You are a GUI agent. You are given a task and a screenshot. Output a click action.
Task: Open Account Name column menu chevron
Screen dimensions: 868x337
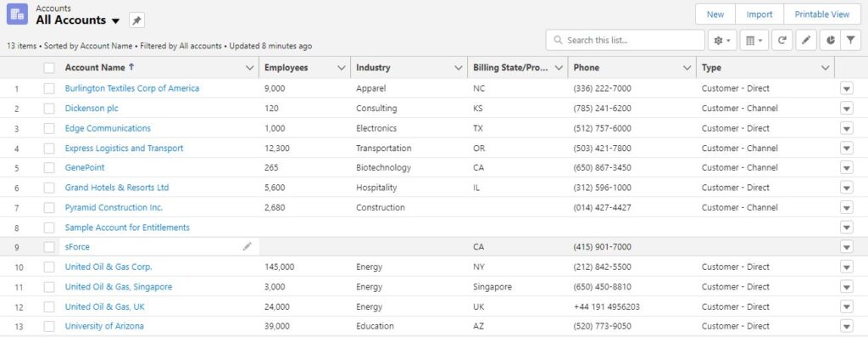coord(249,68)
